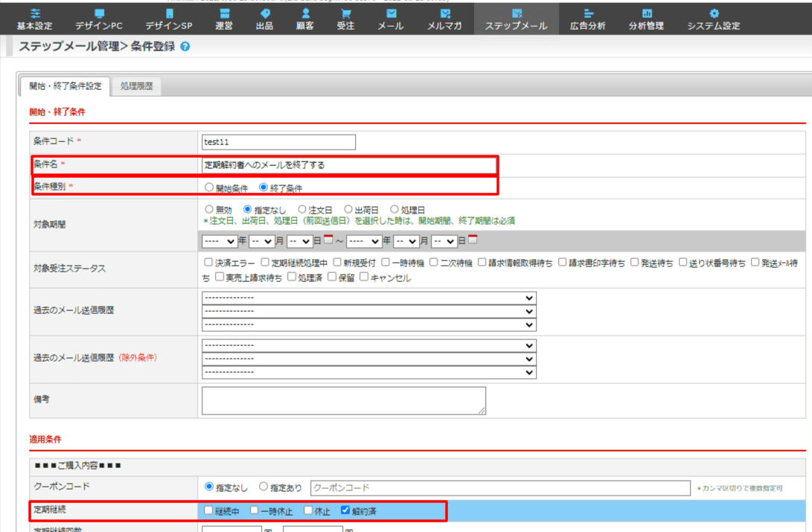Check the 新規受付 checkbox
Screen dimensions: 812x532
tap(337, 263)
